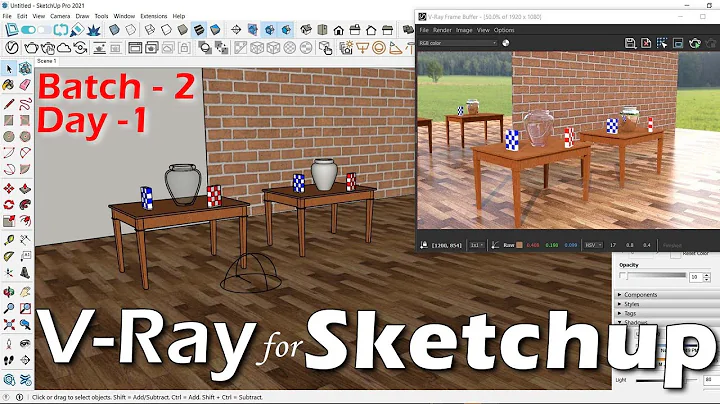
Task: Open Frame Buffer Options menu
Action: [504, 30]
